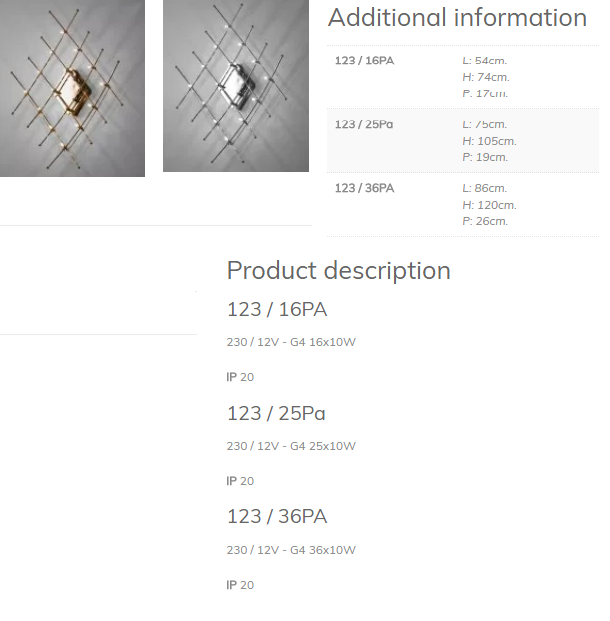
Task: Click the 230 / 12V - G4 16x10W text
Action: (291, 342)
